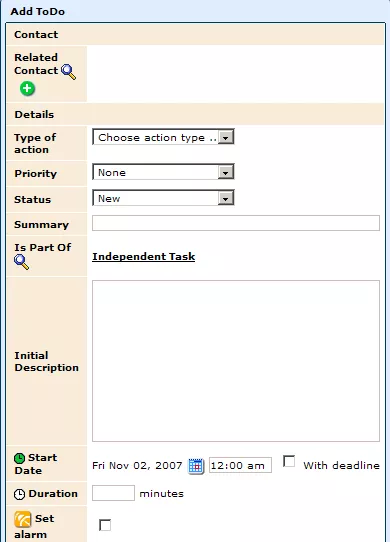Click the green Start Date clock icon
The height and width of the screenshot is (542, 390).
click(19, 458)
